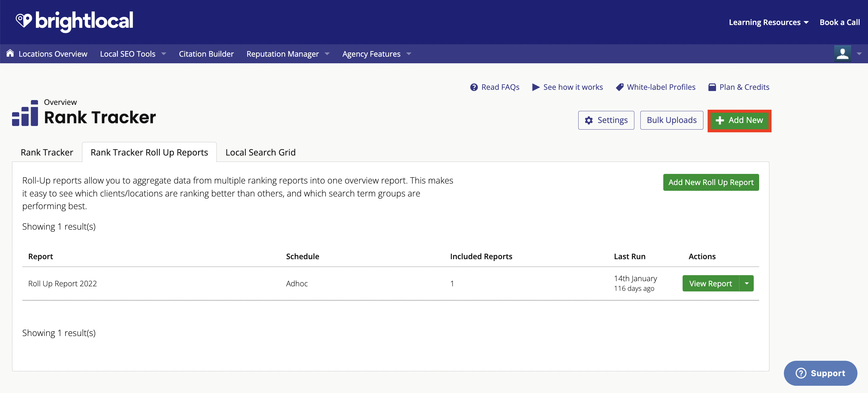
Task: Click the 14th January last run date
Action: click(635, 278)
